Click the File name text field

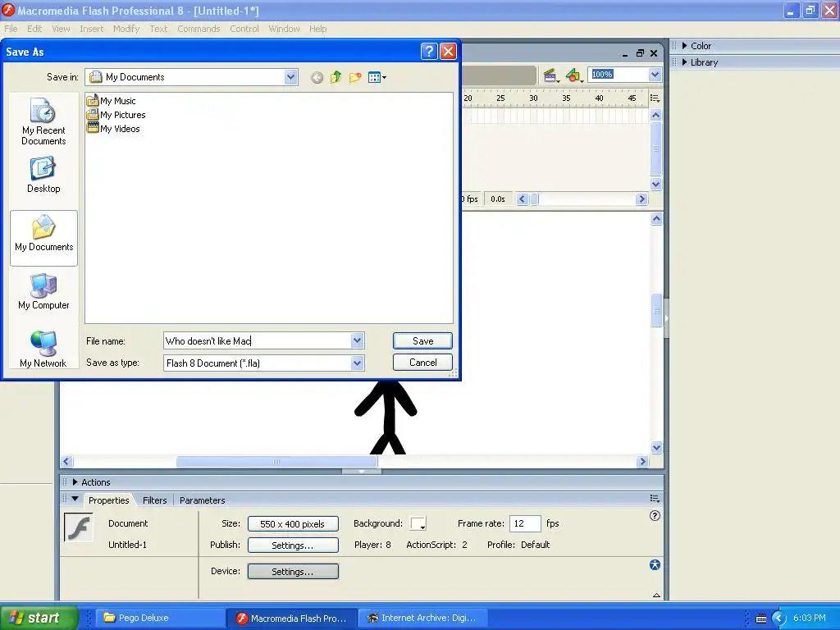[x=257, y=340]
